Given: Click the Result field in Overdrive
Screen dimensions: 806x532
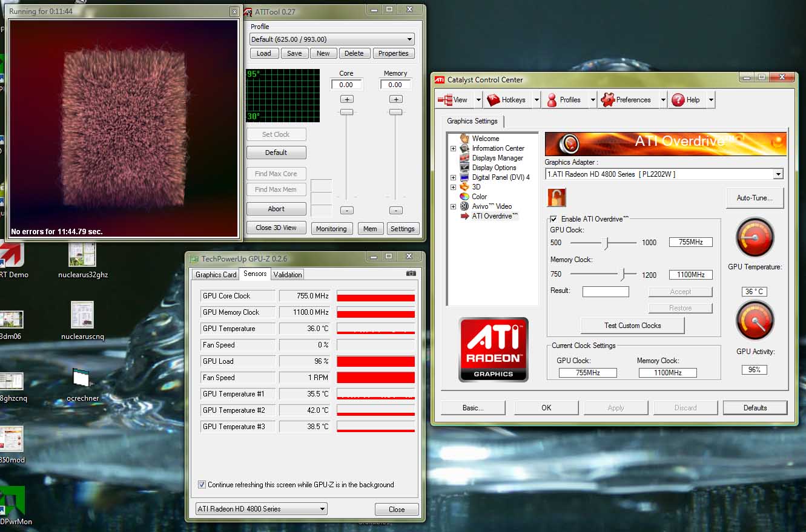Looking at the screenshot, I should pyautogui.click(x=606, y=292).
